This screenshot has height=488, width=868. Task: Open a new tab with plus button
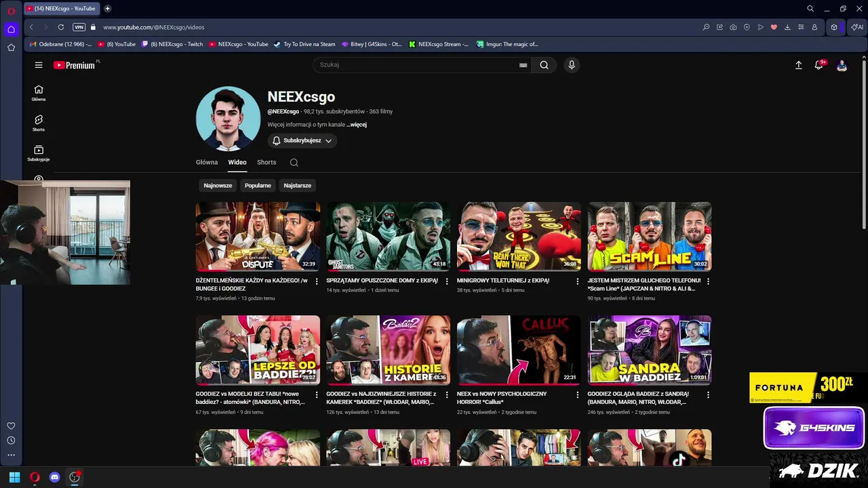click(x=107, y=9)
